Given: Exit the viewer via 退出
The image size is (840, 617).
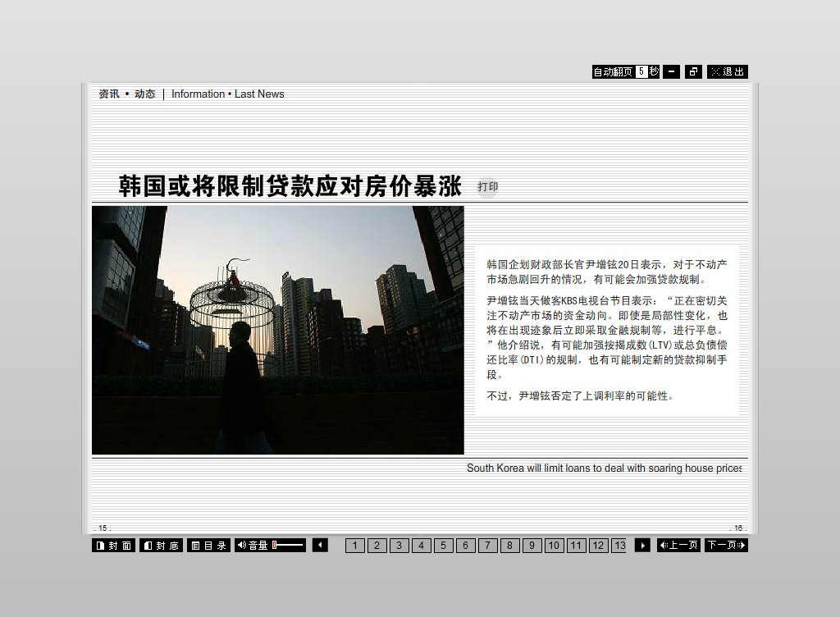Looking at the screenshot, I should click(728, 71).
